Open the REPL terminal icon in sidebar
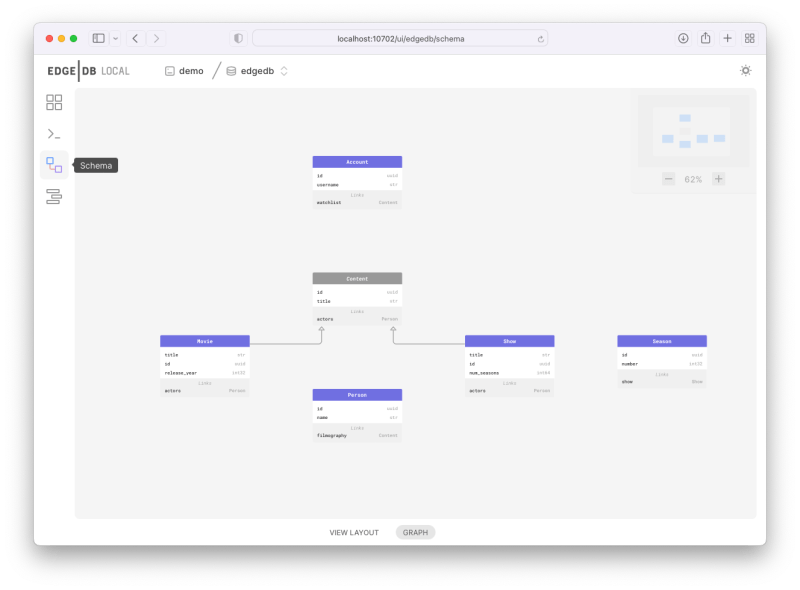Viewport: 800px width, 590px height. click(x=54, y=134)
